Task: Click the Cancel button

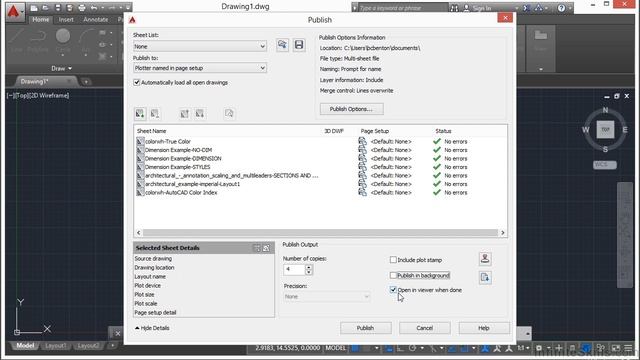Action: click(424, 328)
